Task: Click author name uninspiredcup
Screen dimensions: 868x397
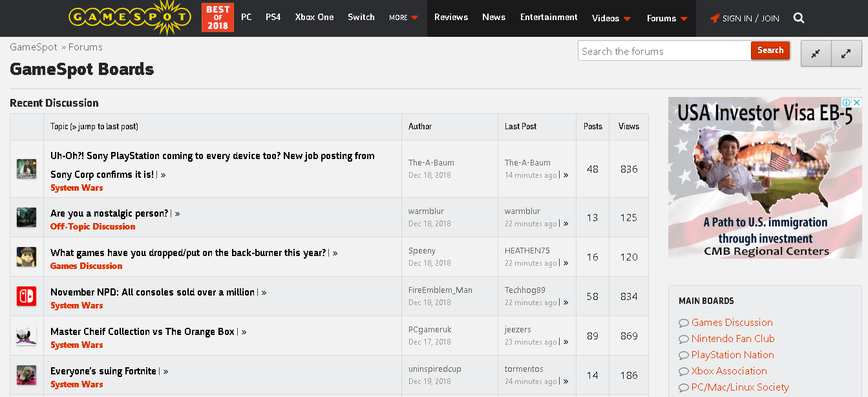Action: point(435,369)
